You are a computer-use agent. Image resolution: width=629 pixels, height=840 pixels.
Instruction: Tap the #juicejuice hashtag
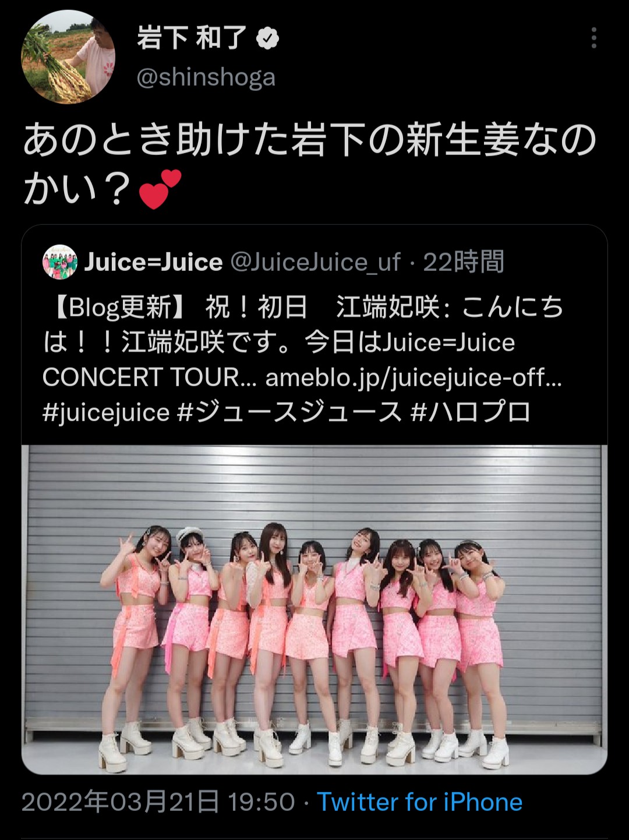(x=106, y=413)
